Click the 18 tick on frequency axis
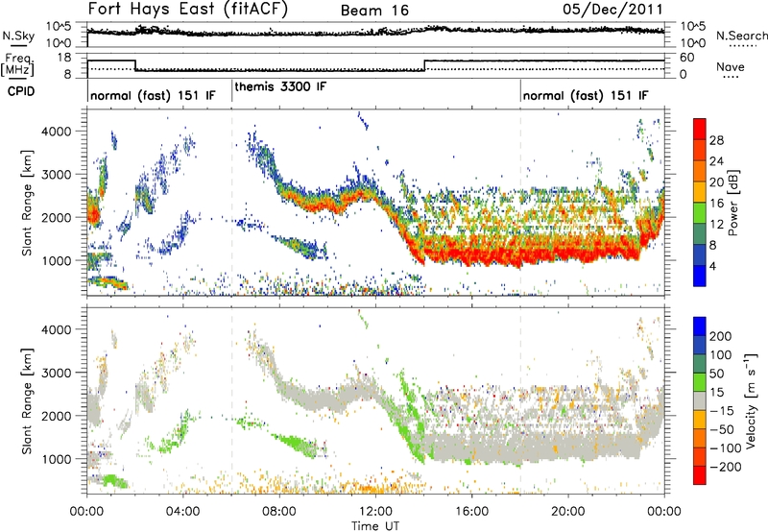The image size is (768, 532). (64, 58)
